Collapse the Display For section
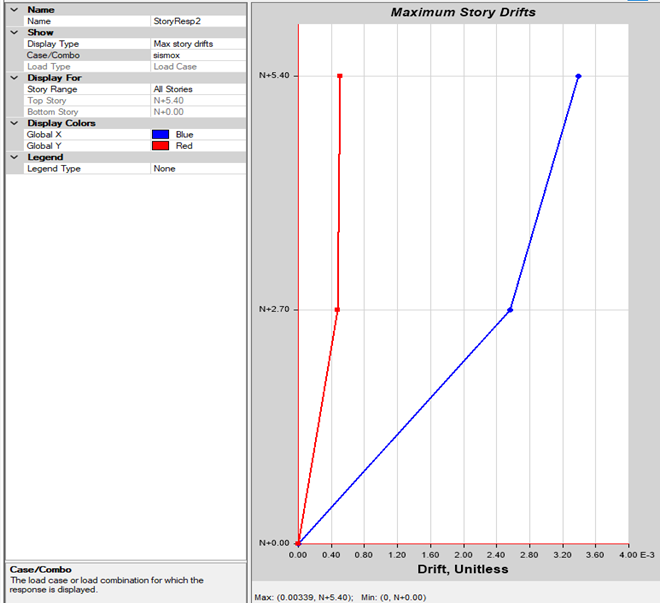 pos(12,77)
